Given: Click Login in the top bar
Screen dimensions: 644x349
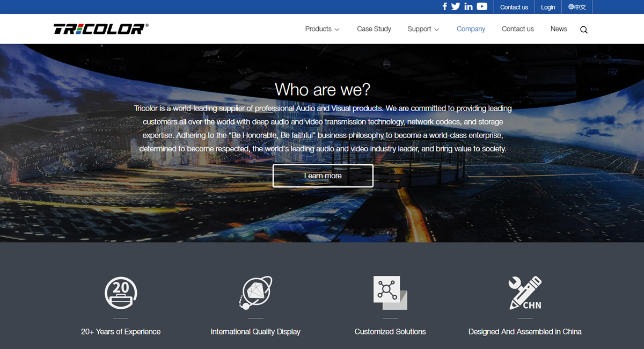Looking at the screenshot, I should [548, 7].
